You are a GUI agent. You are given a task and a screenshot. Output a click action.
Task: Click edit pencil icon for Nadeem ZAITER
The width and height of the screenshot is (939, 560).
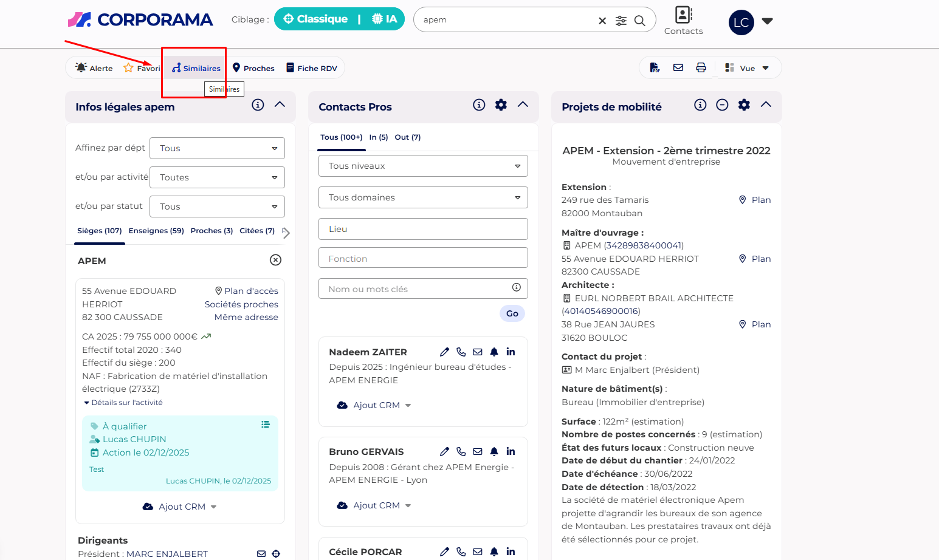tap(444, 352)
